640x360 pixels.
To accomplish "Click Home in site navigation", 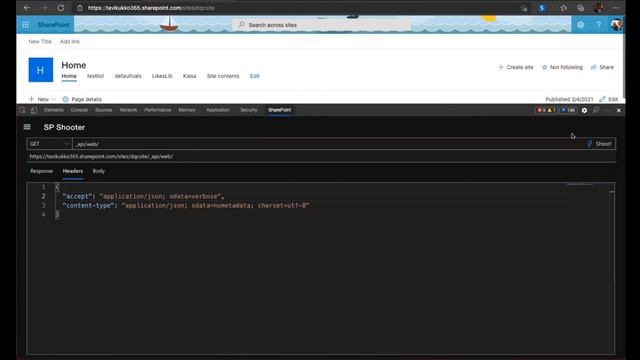I will coord(69,76).
